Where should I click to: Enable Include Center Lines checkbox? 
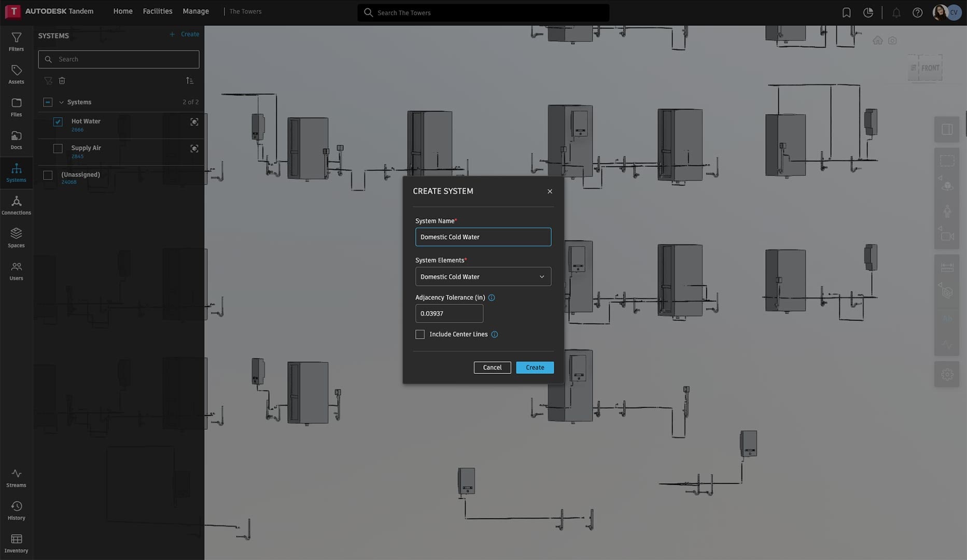point(420,334)
